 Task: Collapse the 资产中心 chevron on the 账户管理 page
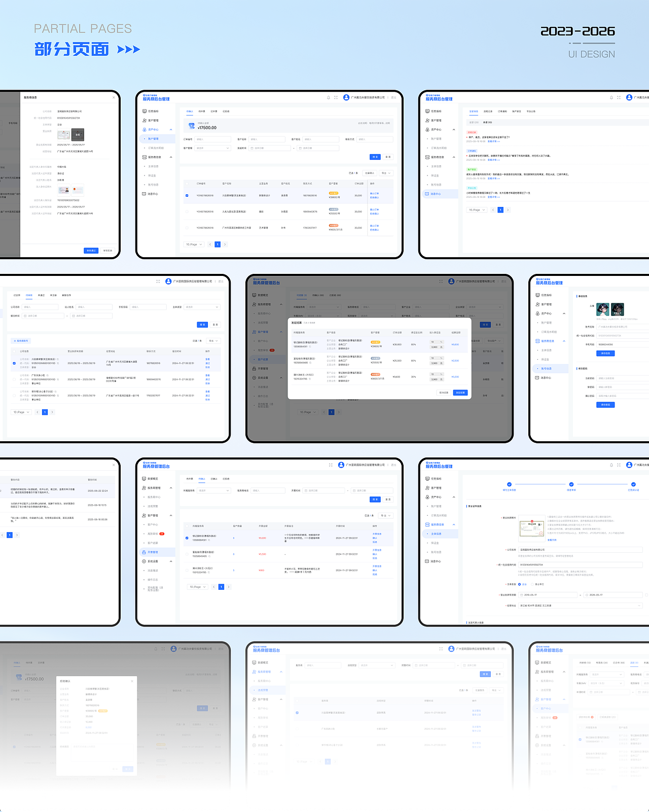pos(171,130)
